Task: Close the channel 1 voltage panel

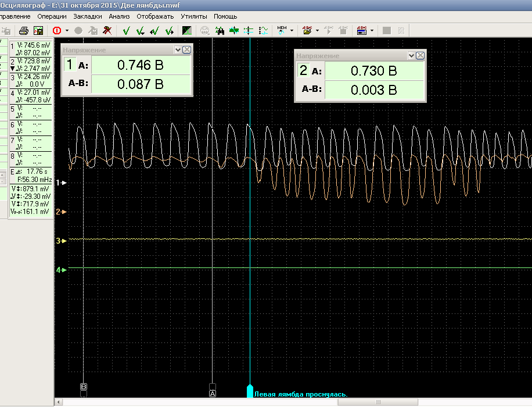Action: tap(186, 50)
